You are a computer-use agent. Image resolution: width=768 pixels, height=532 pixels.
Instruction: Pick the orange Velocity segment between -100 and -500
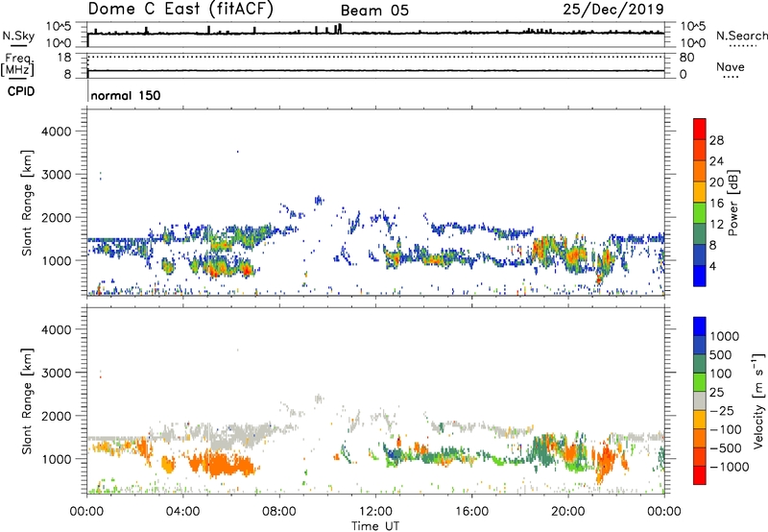tap(700, 438)
